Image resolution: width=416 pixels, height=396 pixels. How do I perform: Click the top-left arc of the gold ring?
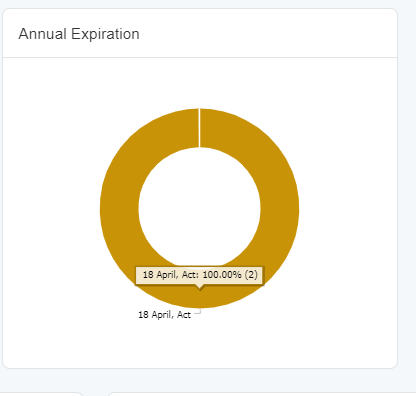click(x=142, y=142)
